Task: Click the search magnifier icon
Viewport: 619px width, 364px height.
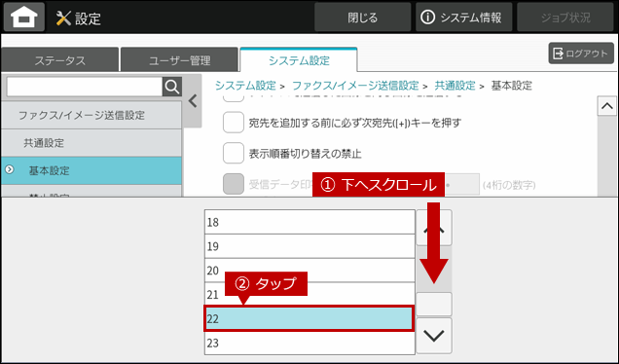Action: 172,87
